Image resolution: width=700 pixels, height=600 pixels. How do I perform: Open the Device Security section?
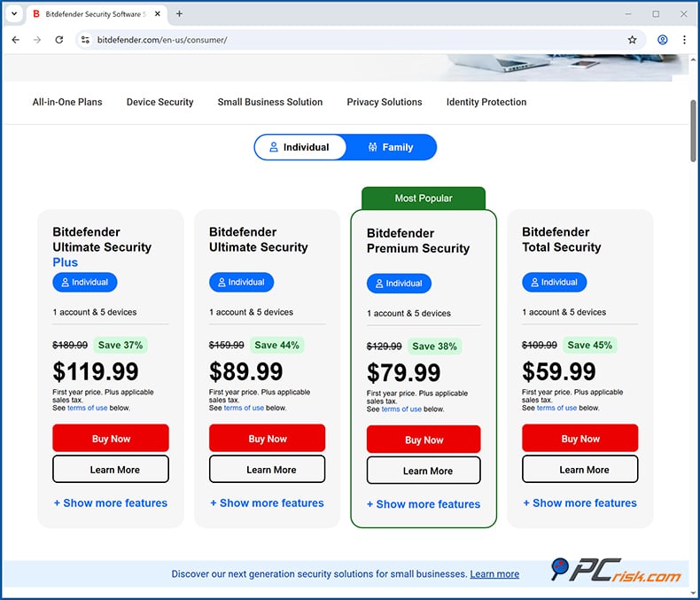click(x=159, y=102)
